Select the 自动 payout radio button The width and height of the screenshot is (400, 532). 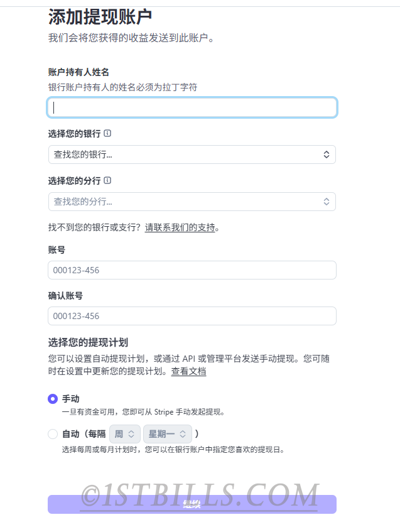tap(53, 434)
